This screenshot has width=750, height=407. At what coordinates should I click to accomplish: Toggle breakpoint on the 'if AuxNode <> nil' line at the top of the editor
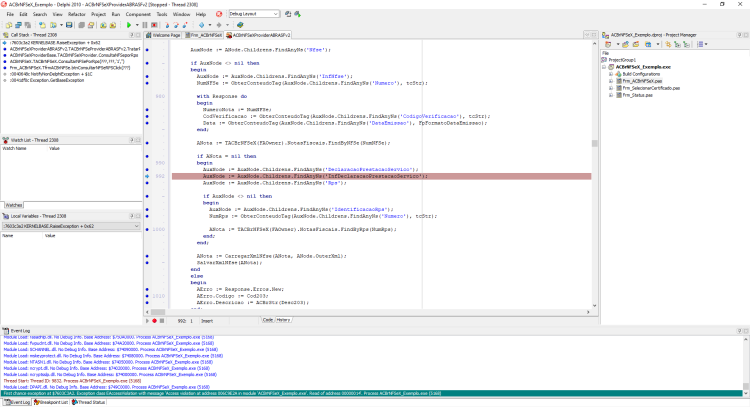(147, 63)
